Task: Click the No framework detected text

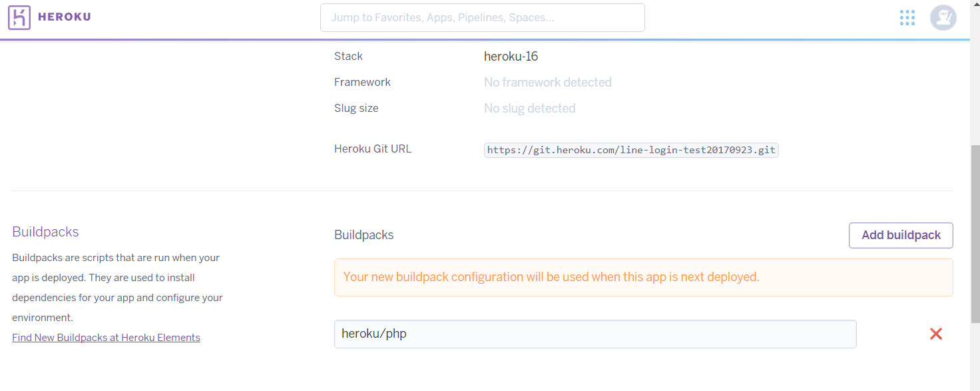Action: coord(548,82)
